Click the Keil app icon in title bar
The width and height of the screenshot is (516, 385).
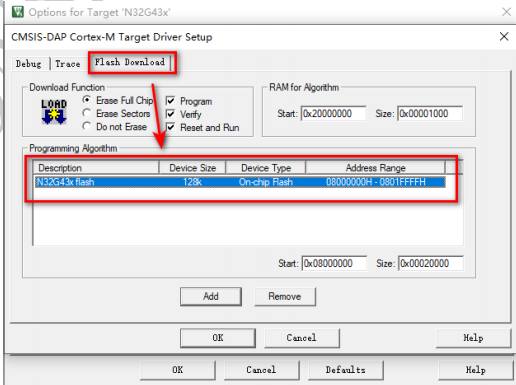(x=18, y=12)
